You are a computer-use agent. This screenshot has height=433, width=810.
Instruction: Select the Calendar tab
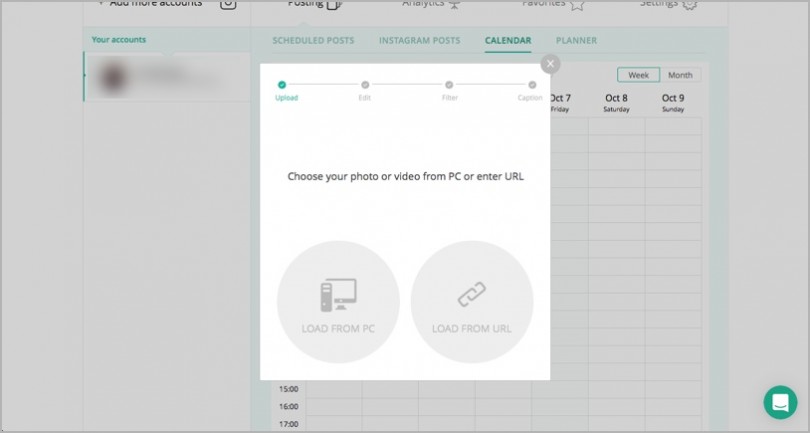coord(508,41)
